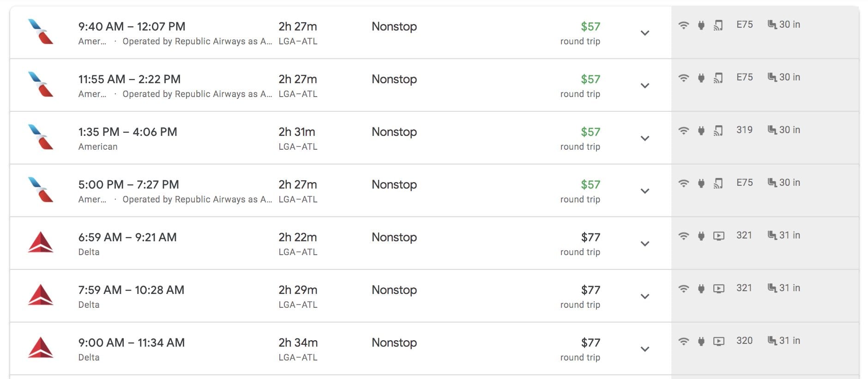This screenshot has height=379, width=868.
Task: Click on-demand video icon on 6:59 AM Delta flight
Action: click(719, 236)
